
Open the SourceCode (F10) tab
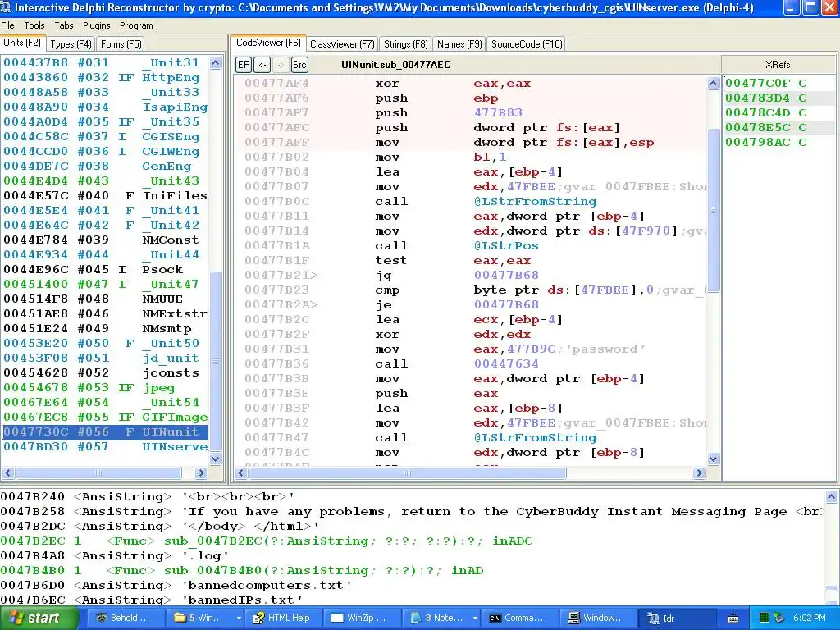click(527, 44)
